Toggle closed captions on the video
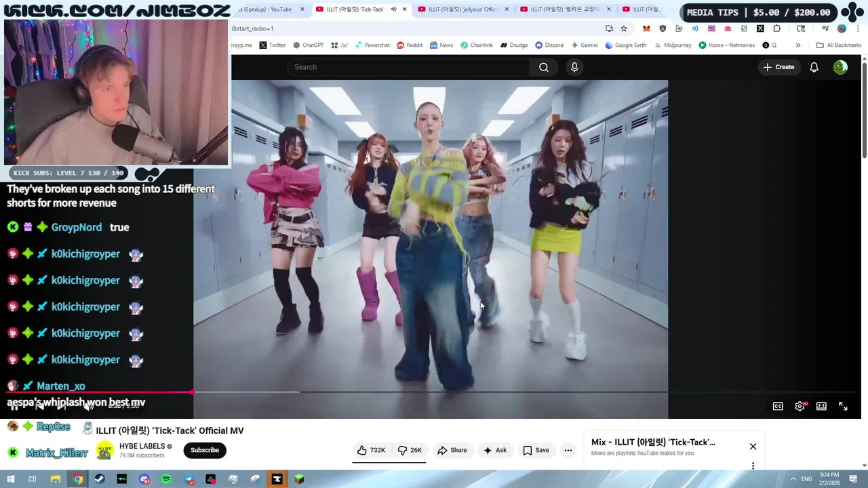This screenshot has width=868, height=488. [778, 406]
